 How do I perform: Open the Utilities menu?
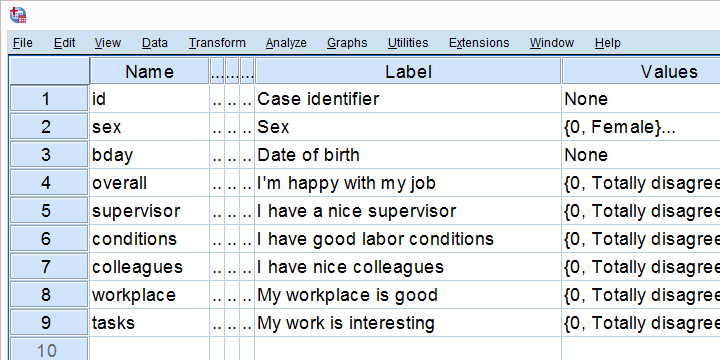pyautogui.click(x=408, y=43)
